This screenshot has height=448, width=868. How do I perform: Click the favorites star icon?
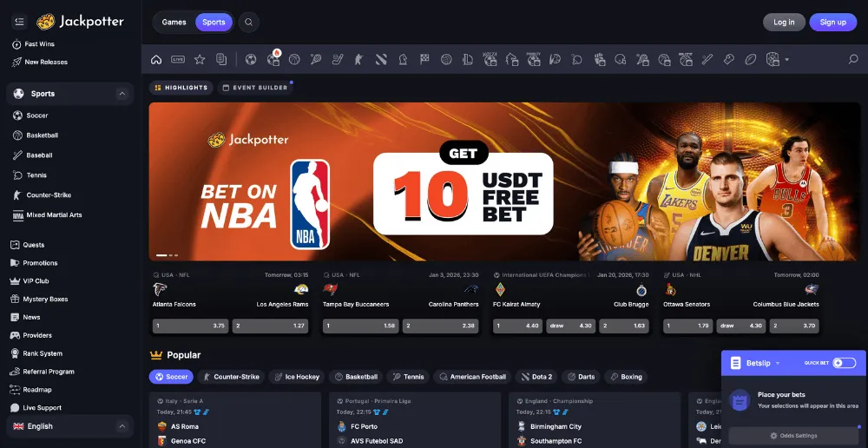point(200,60)
